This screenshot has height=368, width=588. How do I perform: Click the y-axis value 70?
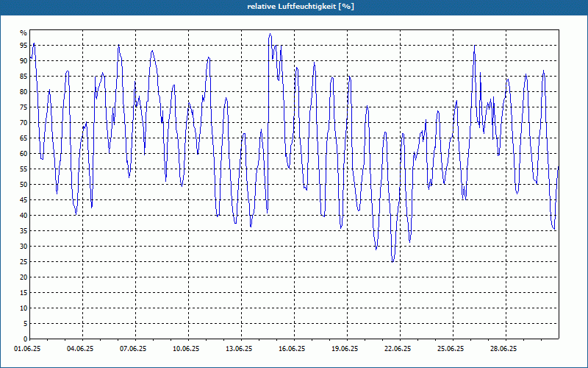click(x=24, y=122)
